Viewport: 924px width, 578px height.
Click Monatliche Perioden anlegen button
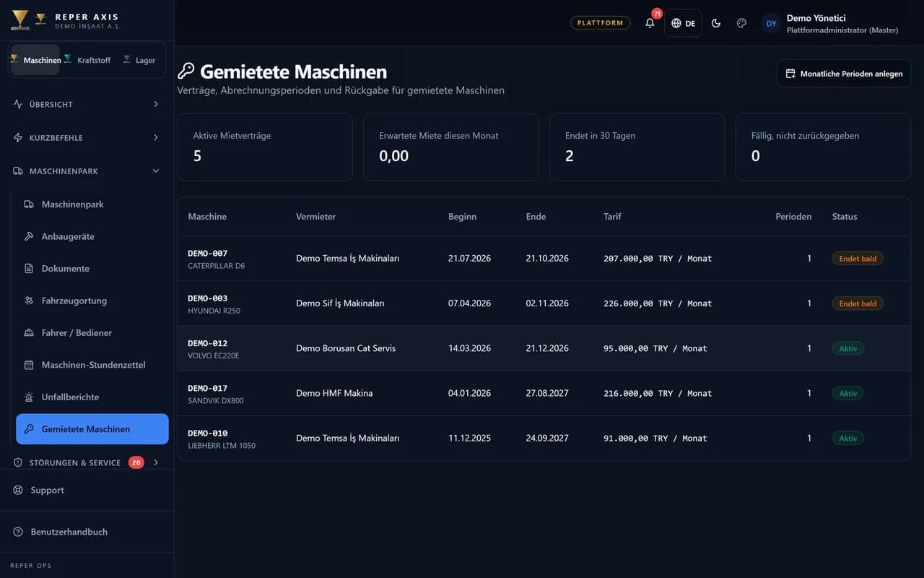(844, 74)
